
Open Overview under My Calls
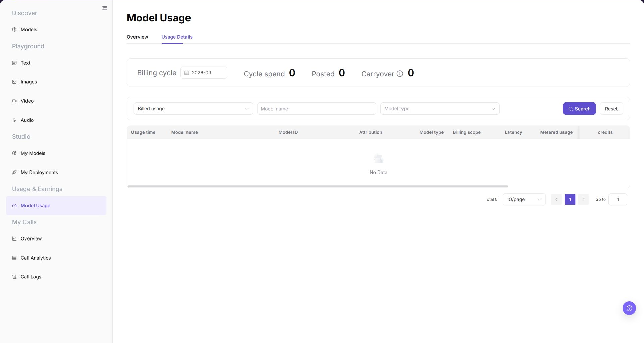pos(56,238)
